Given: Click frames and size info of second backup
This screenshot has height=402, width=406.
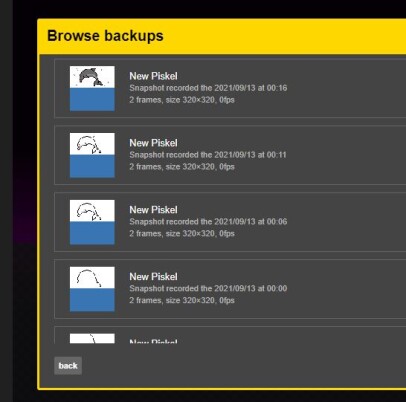Looking at the screenshot, I should 182,167.
